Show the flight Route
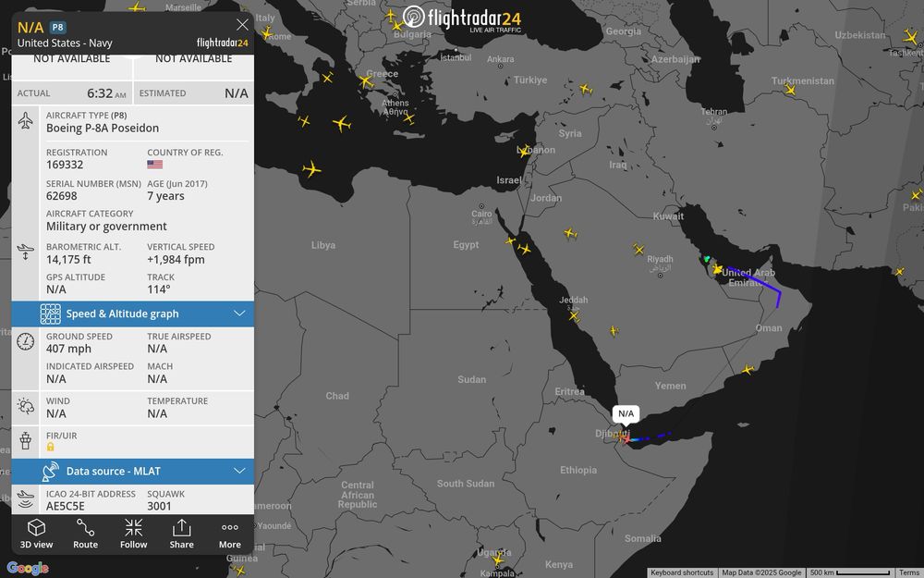924x578 pixels. coord(85,534)
